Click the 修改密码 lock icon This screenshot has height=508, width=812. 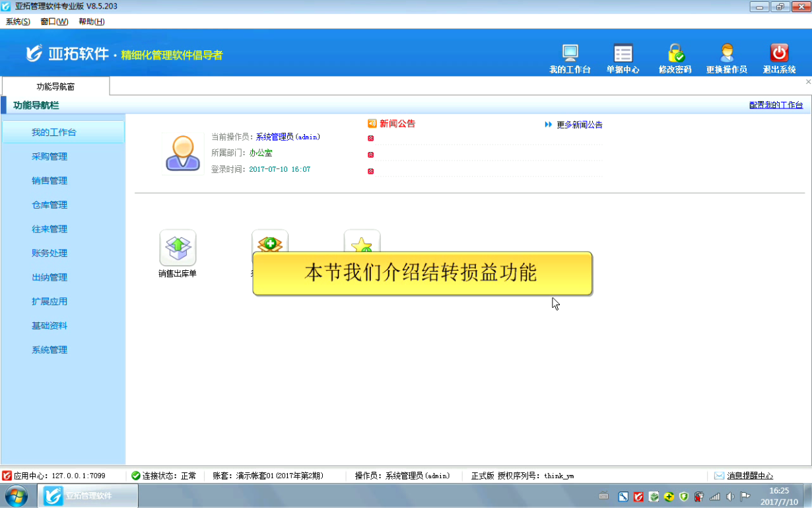pyautogui.click(x=675, y=54)
